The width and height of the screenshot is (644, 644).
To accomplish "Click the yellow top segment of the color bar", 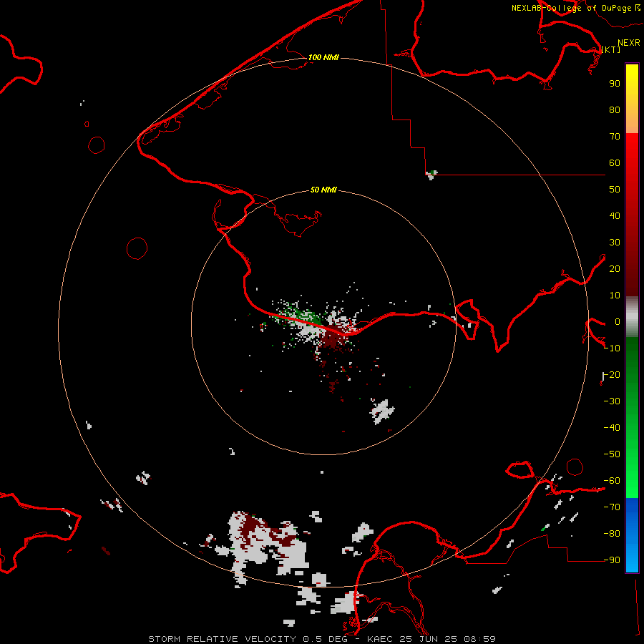I will coord(632,99).
